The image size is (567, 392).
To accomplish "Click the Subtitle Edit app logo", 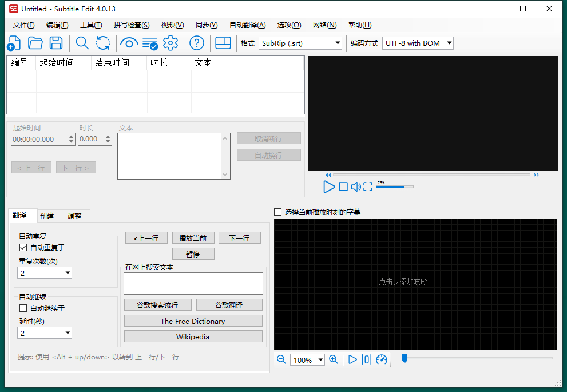I will [x=14, y=9].
